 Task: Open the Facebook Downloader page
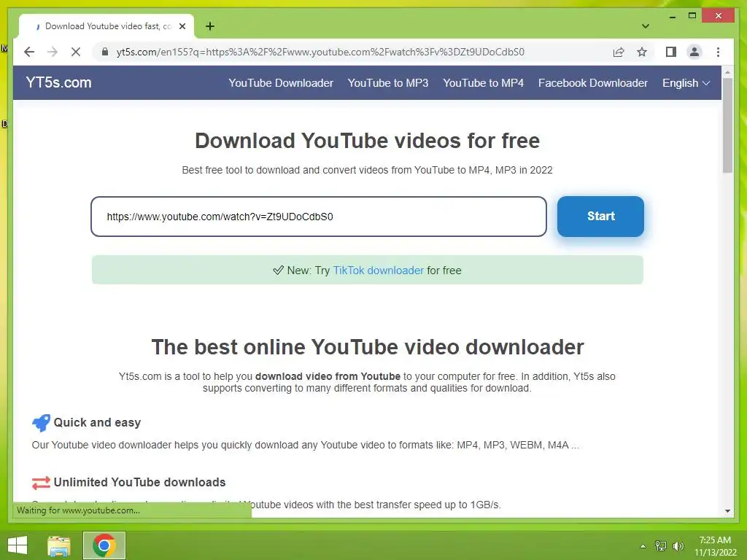tap(592, 83)
